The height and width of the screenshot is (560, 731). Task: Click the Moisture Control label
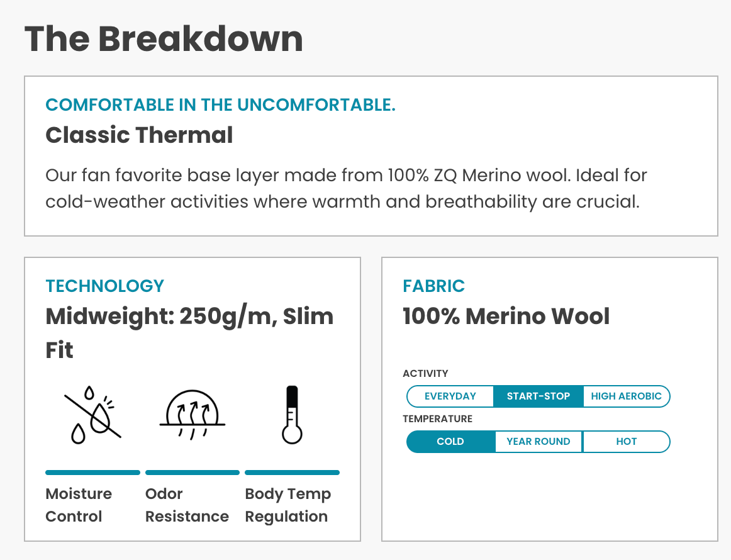79,505
